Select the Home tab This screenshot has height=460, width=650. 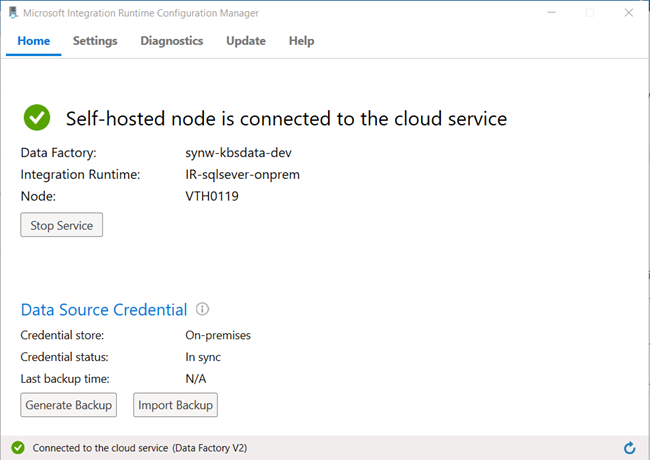(34, 41)
